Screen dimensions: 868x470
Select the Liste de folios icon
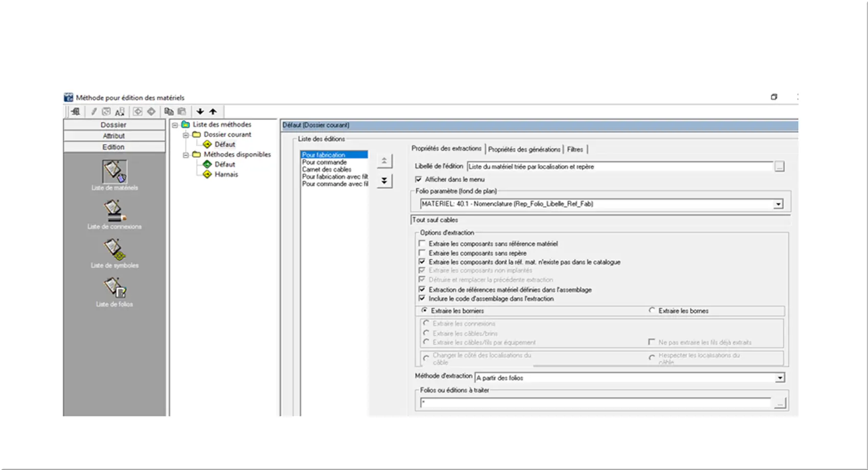[114, 288]
